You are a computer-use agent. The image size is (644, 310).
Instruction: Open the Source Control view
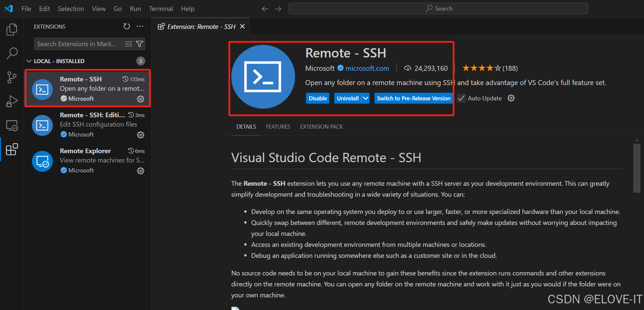[x=12, y=77]
